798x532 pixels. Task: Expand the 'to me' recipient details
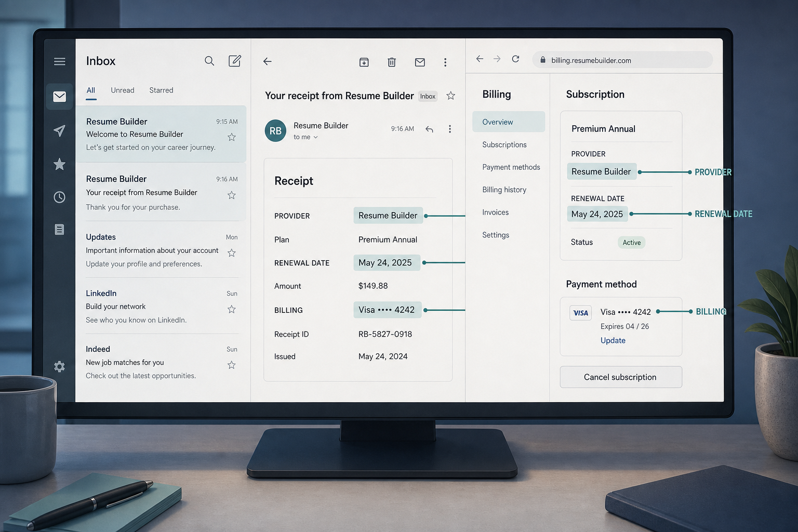click(305, 137)
